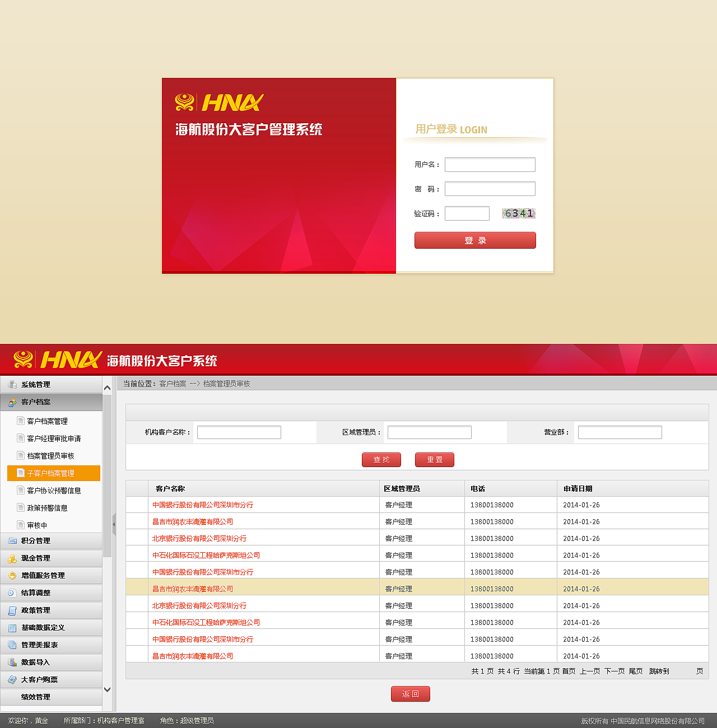The height and width of the screenshot is (728, 717).
Task: Click the 基础数据定义 icon
Action: (12, 628)
